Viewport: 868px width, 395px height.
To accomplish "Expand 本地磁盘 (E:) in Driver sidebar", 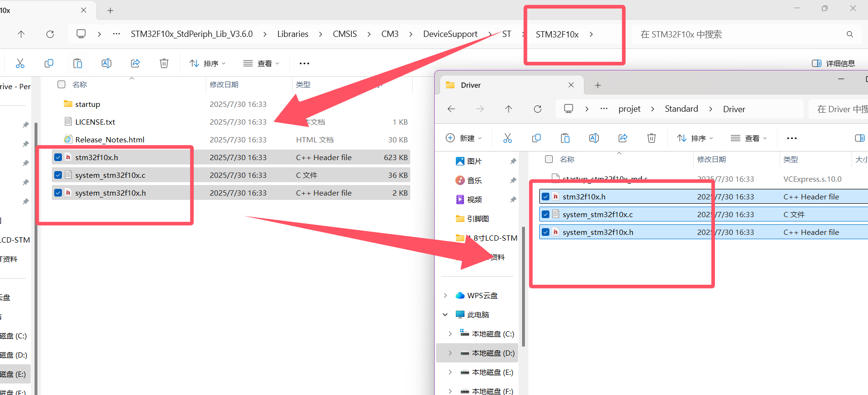I will click(x=450, y=372).
